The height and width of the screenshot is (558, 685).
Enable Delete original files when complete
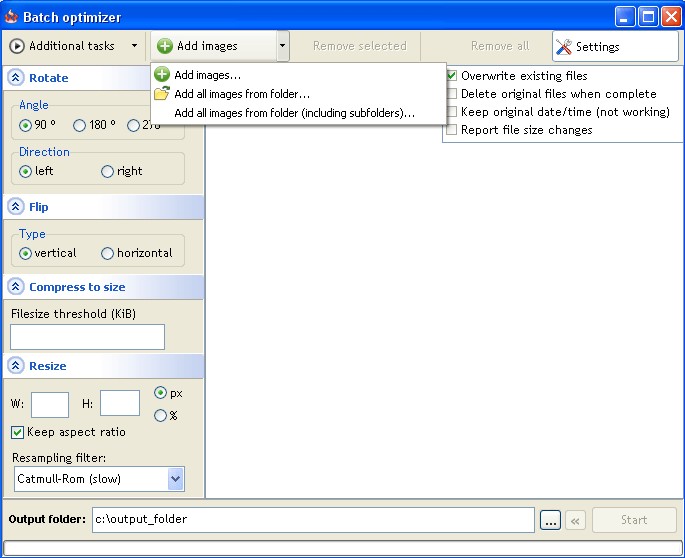(452, 94)
